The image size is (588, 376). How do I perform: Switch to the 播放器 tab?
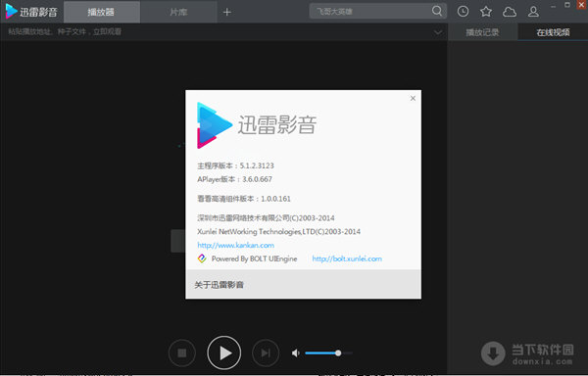(x=102, y=12)
